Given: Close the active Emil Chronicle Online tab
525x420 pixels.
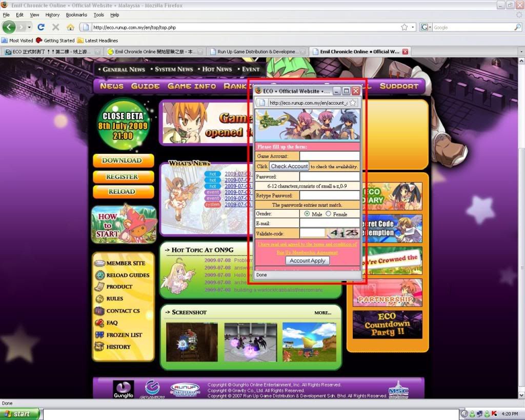Looking at the screenshot, I should tap(405, 51).
